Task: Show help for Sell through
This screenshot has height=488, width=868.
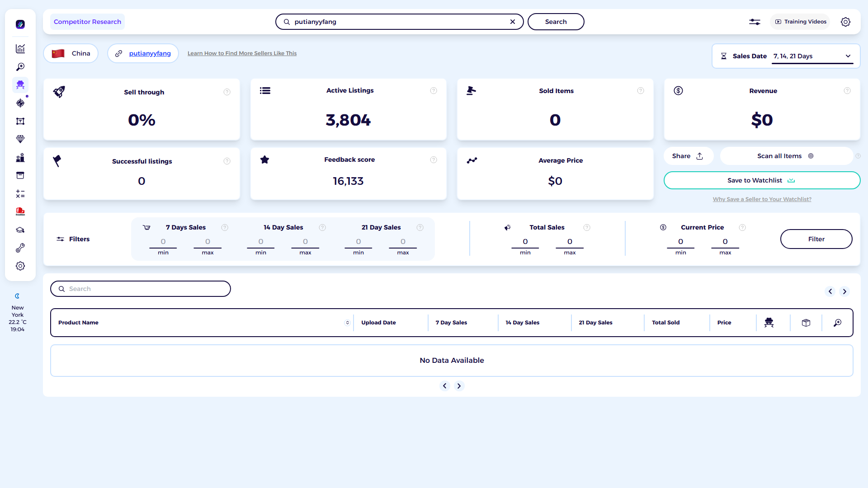Action: pyautogui.click(x=227, y=92)
